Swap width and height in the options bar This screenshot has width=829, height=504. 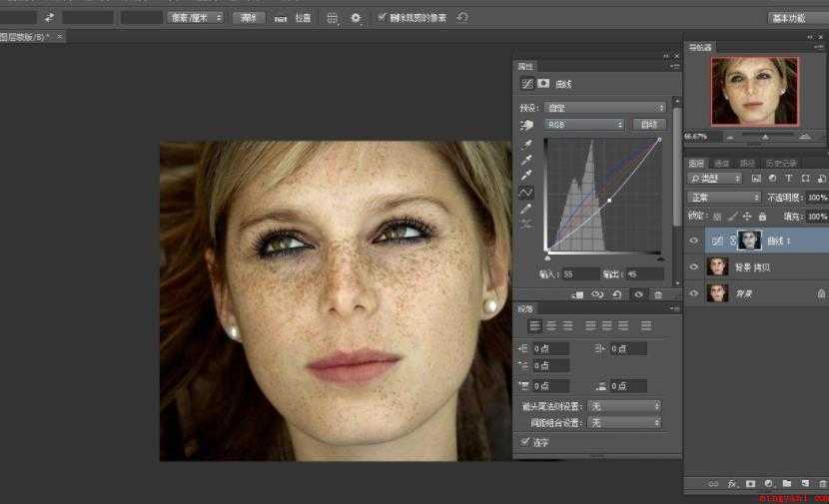[x=49, y=18]
